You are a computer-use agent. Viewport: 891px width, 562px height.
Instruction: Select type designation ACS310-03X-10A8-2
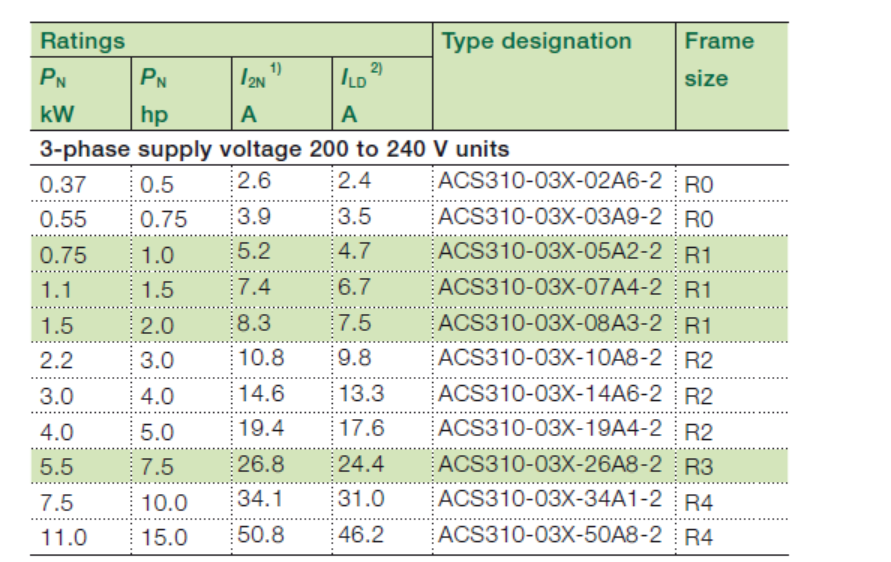[550, 358]
